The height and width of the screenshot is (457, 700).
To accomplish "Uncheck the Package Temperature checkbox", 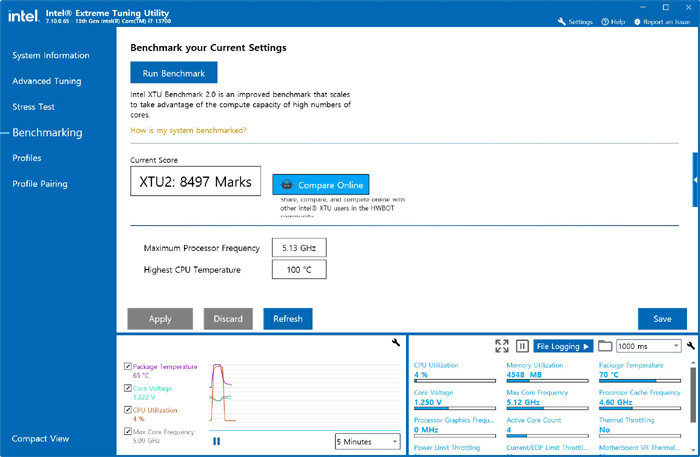I will (128, 366).
